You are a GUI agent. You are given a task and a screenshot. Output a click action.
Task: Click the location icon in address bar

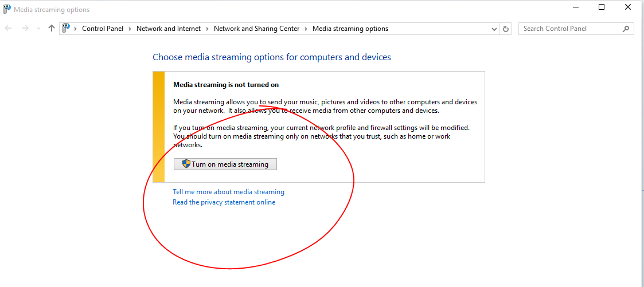click(66, 29)
